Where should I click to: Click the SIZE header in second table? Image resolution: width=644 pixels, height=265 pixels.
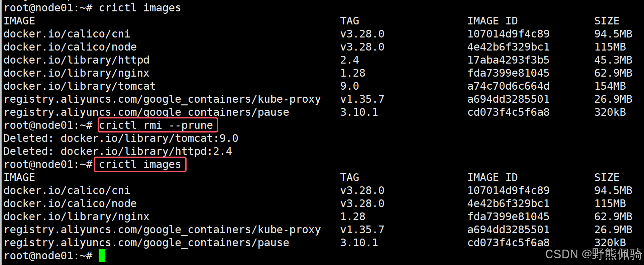pyautogui.click(x=607, y=177)
